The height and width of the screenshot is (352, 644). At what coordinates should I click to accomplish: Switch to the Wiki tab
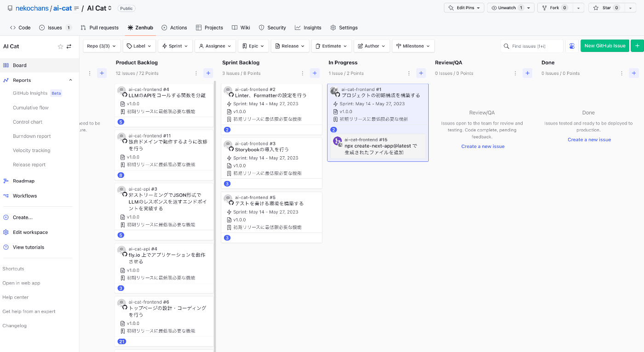241,28
